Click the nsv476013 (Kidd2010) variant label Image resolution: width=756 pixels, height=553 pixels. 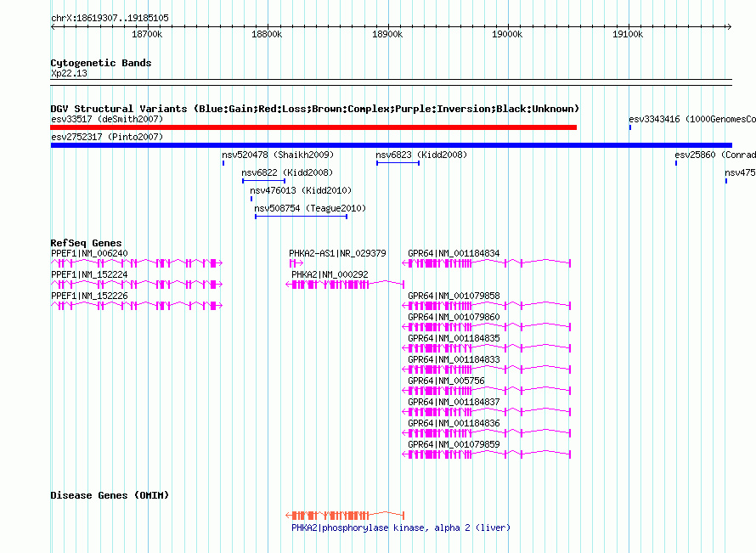[301, 190]
